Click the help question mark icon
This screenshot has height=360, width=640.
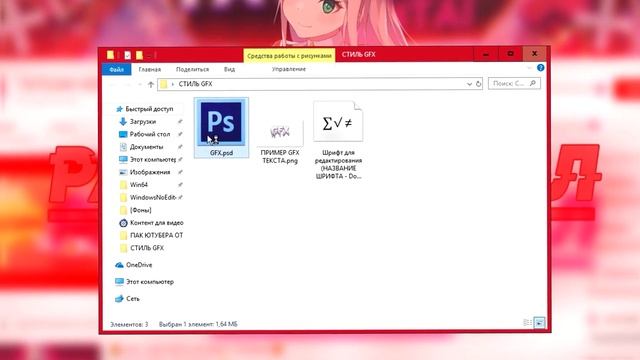(x=540, y=68)
